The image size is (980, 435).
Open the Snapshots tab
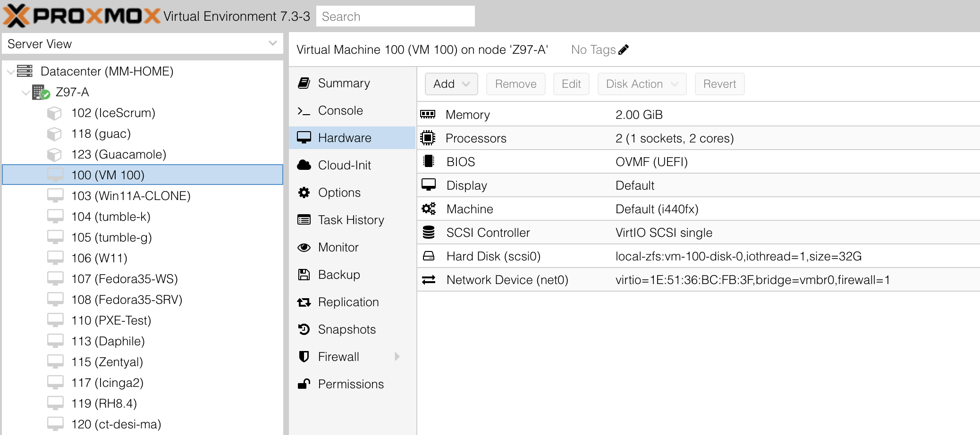[352, 329]
